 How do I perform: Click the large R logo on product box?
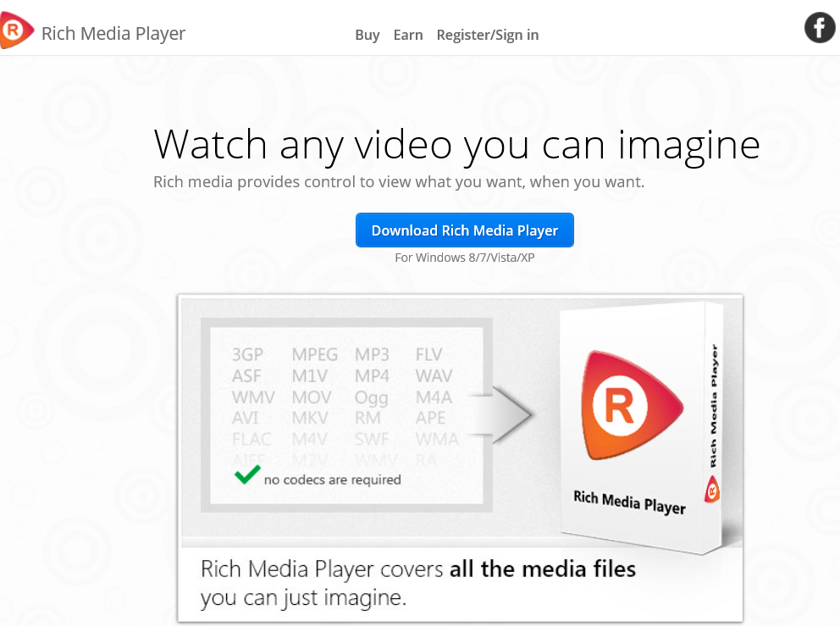click(x=633, y=405)
